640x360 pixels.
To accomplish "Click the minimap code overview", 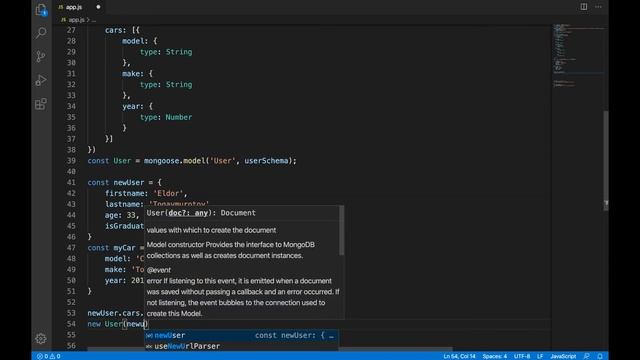I will pyautogui.click(x=578, y=55).
